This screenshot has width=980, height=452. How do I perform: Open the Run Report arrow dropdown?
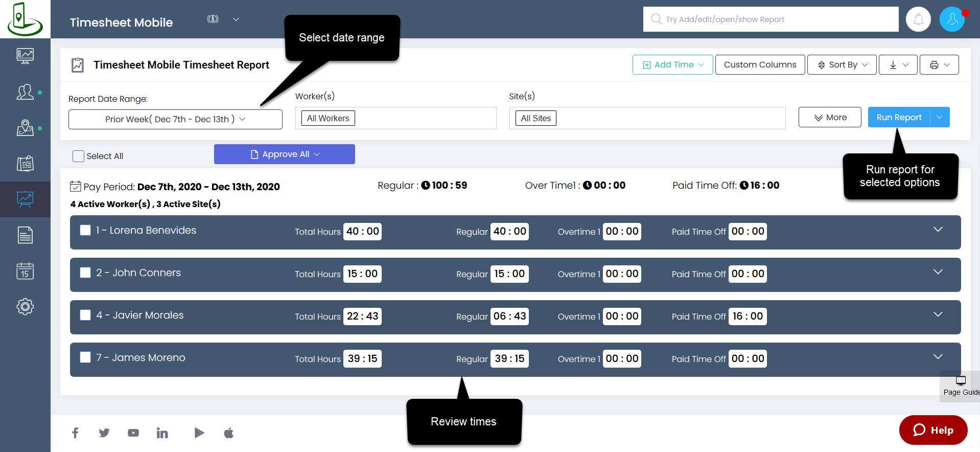click(940, 117)
